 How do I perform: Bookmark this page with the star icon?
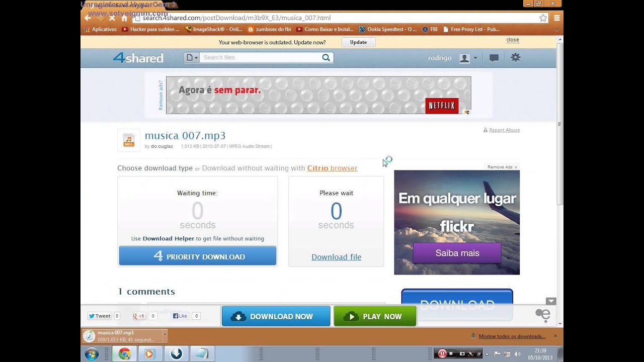[543, 18]
